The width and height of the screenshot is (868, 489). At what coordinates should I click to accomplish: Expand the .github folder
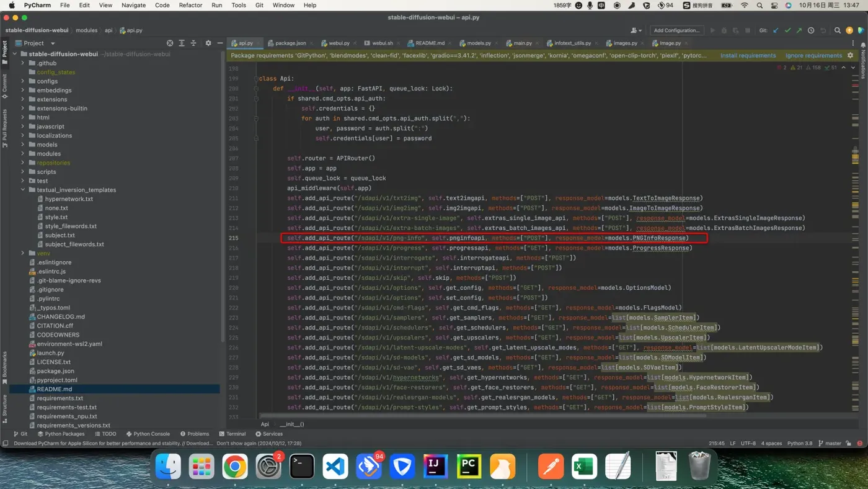click(23, 63)
